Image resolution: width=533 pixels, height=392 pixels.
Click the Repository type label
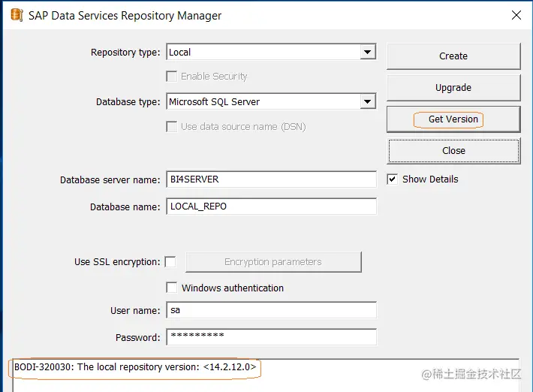pyautogui.click(x=125, y=53)
